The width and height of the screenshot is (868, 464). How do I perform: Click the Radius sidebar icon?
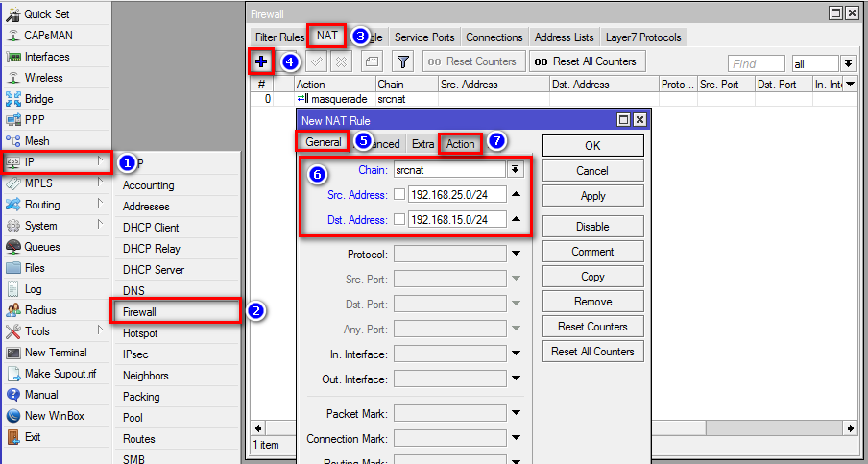pos(13,310)
